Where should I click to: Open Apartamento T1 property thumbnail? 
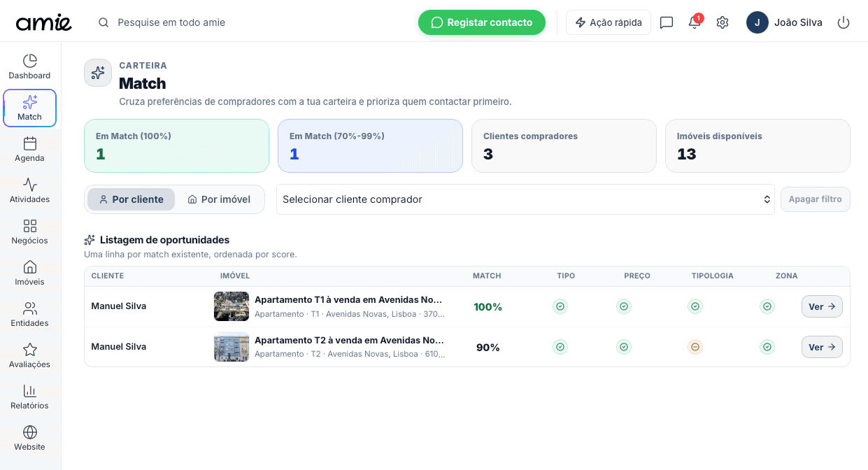point(232,306)
